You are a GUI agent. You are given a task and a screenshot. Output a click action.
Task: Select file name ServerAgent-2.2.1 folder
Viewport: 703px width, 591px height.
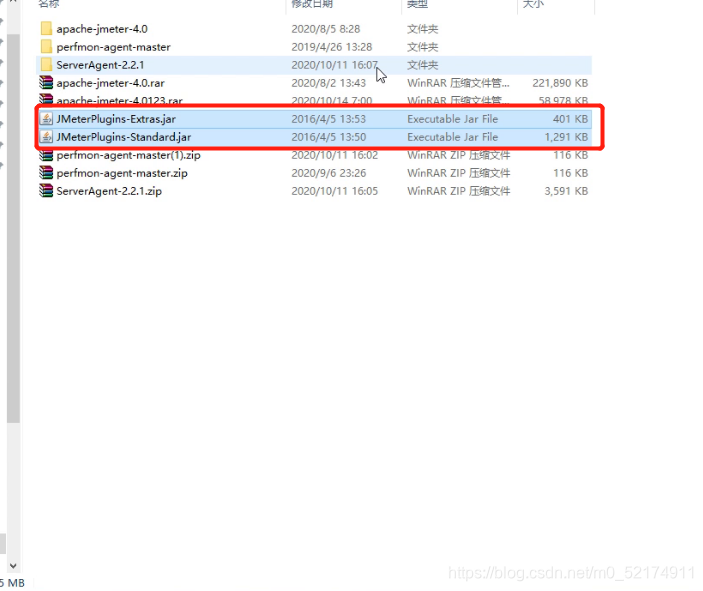click(100, 65)
